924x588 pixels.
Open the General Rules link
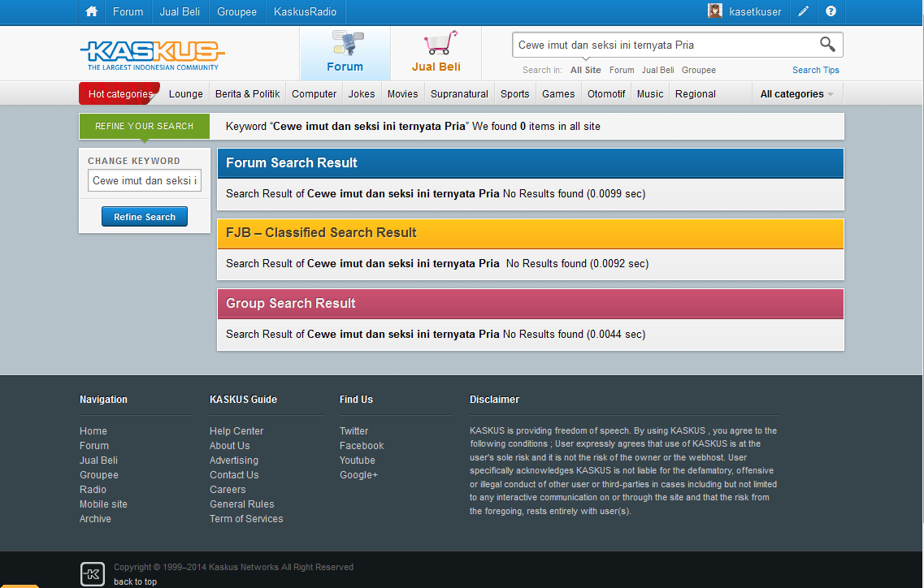point(241,504)
